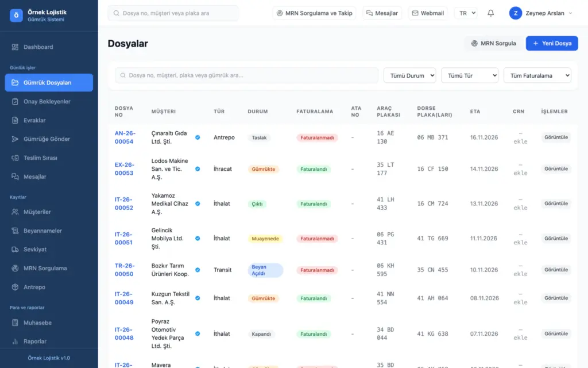Open the Sevkiyat truck icon
The image size is (588, 368).
click(15, 250)
